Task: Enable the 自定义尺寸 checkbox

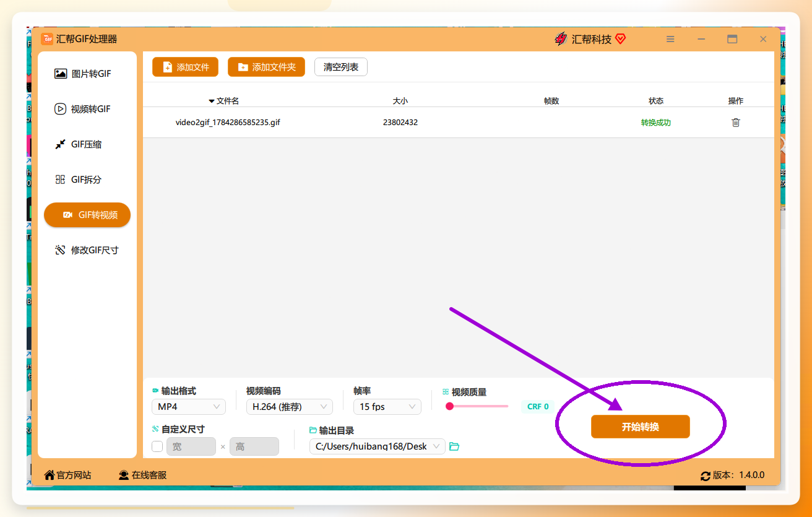Action: coord(157,446)
